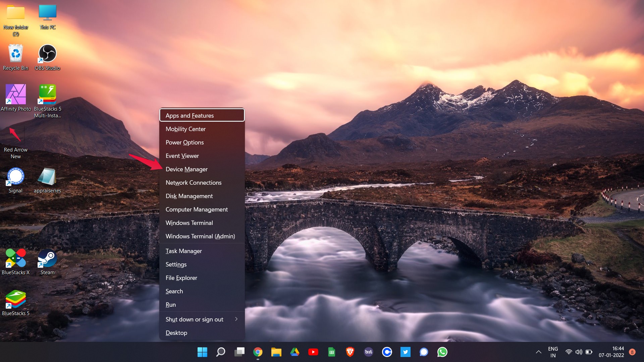
Task: Open taskbar Search magnifier icon
Action: (x=221, y=352)
